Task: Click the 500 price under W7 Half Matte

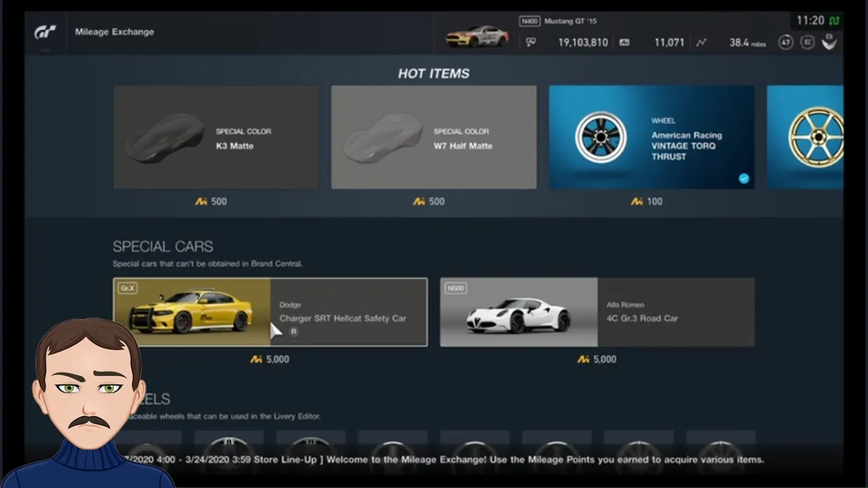Action: pyautogui.click(x=429, y=201)
